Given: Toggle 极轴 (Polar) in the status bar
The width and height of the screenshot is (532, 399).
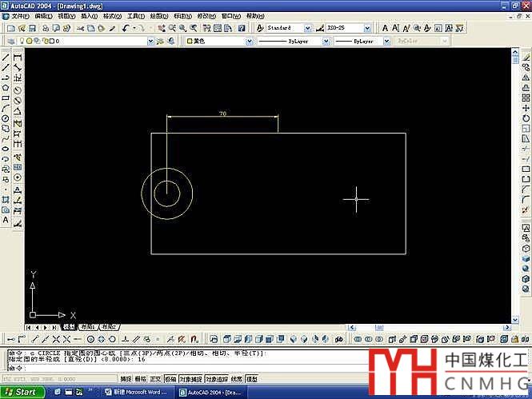Looking at the screenshot, I should [x=170, y=379].
